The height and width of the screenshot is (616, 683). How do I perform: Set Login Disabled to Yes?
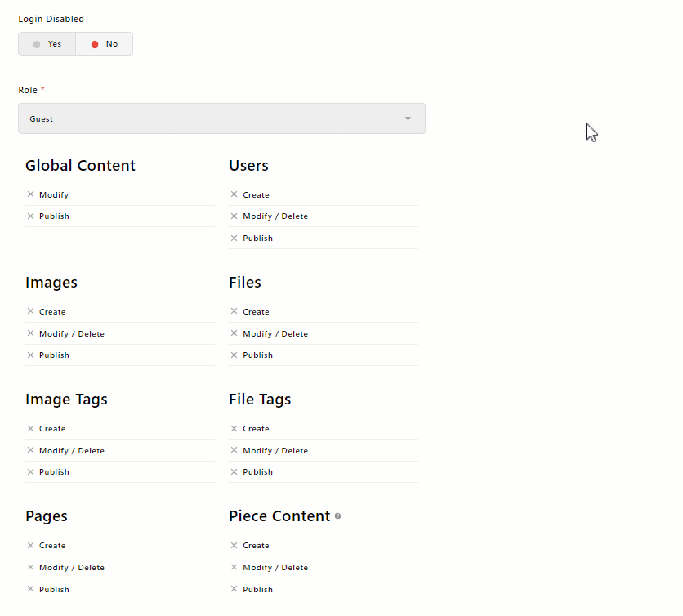47,44
